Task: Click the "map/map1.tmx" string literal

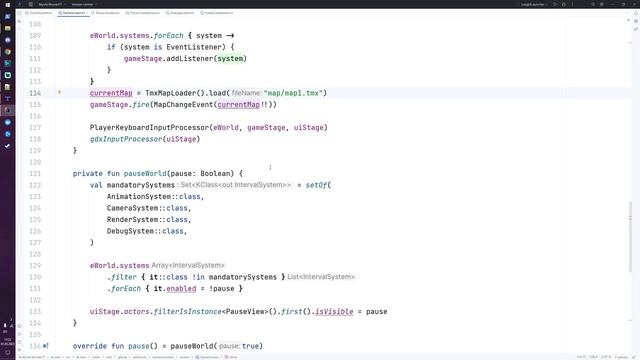Action: 293,93
